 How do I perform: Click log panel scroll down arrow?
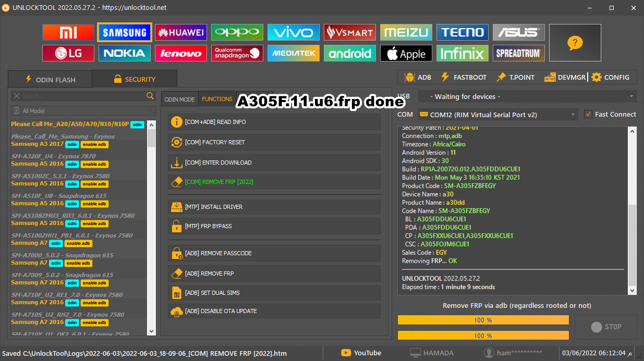point(633,291)
